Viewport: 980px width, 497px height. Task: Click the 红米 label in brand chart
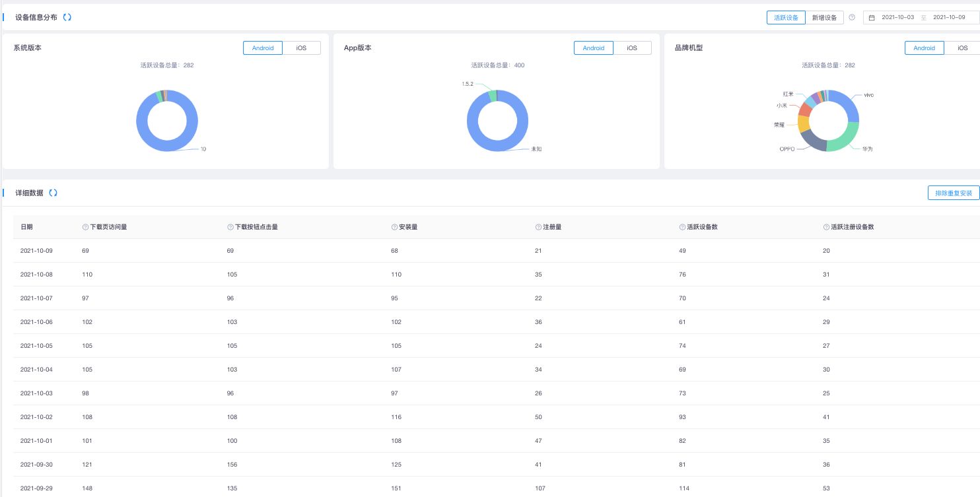coord(788,94)
